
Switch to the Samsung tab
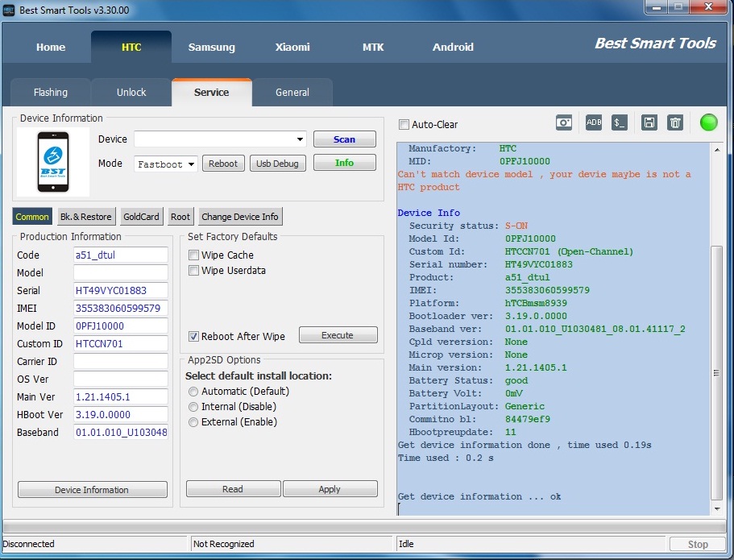coord(212,48)
